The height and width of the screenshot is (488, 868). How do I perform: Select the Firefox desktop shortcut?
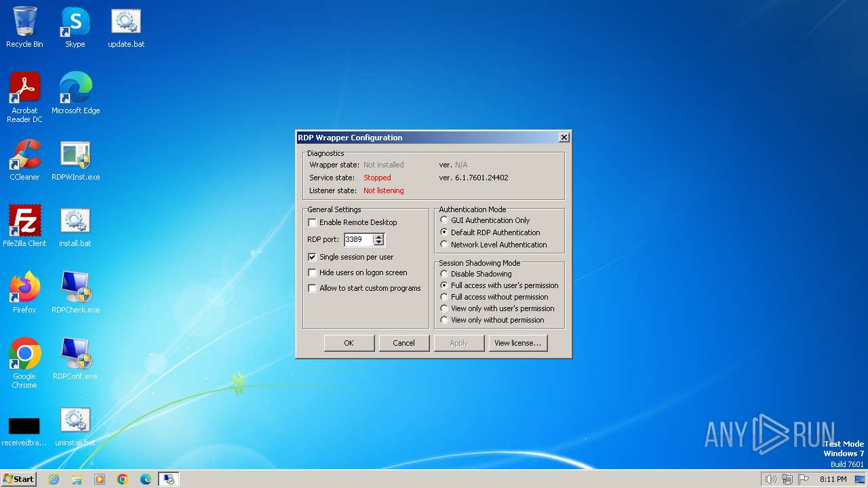(x=24, y=293)
